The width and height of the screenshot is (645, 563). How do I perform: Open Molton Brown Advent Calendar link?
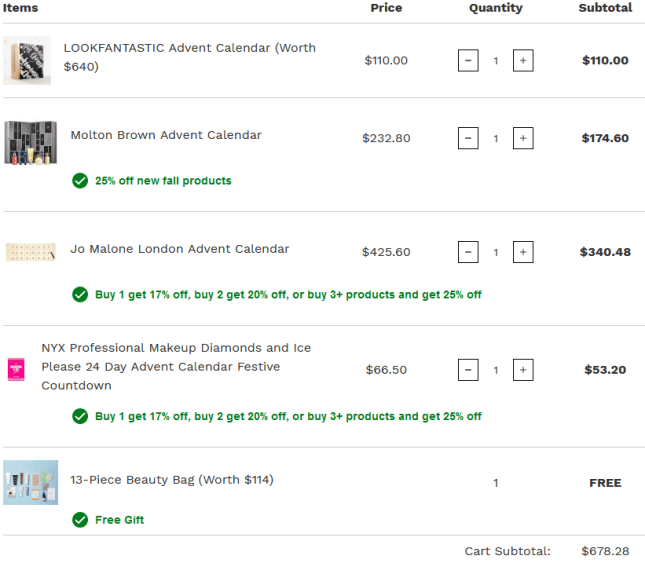pos(166,135)
